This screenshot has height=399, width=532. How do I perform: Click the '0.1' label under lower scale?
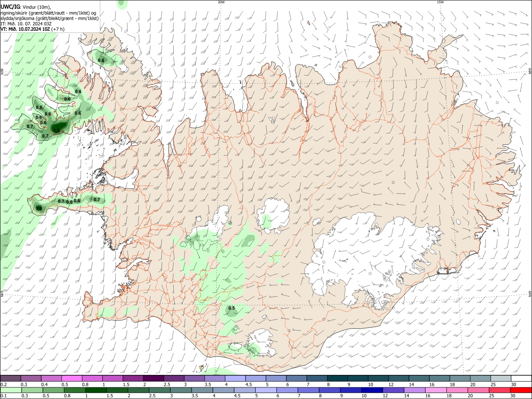4,396
